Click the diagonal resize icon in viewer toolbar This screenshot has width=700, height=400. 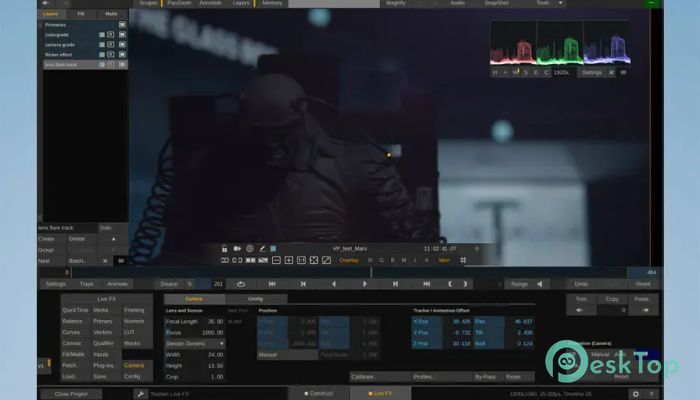(326, 260)
